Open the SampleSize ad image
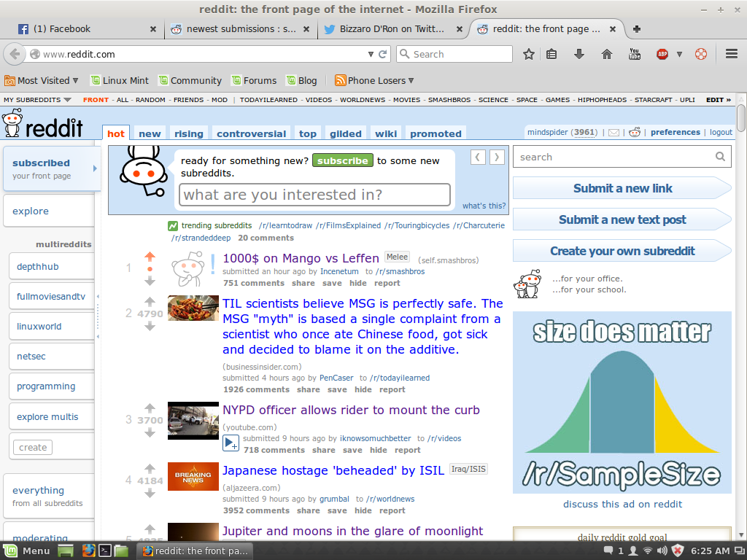Screen dimensions: 747x560 coord(622,402)
